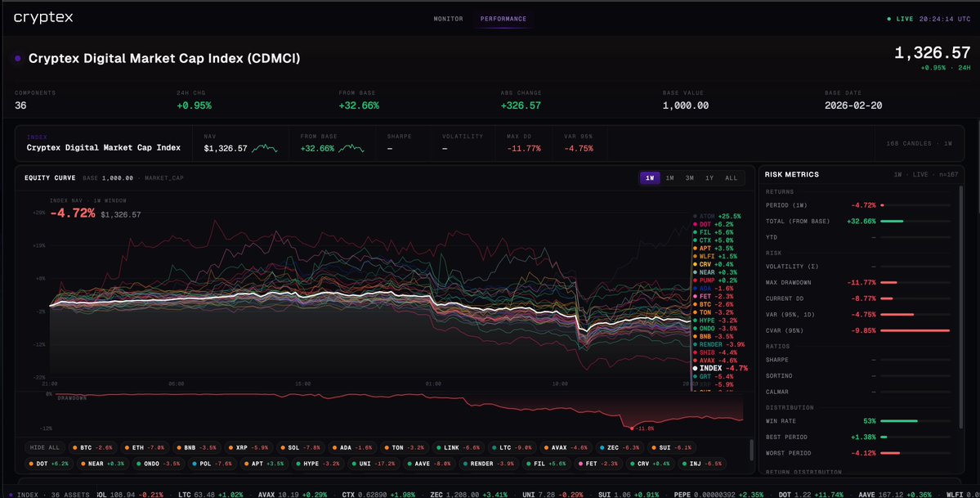The width and height of the screenshot is (980, 498).
Task: Click the base date 2026-02-20
Action: 853,105
